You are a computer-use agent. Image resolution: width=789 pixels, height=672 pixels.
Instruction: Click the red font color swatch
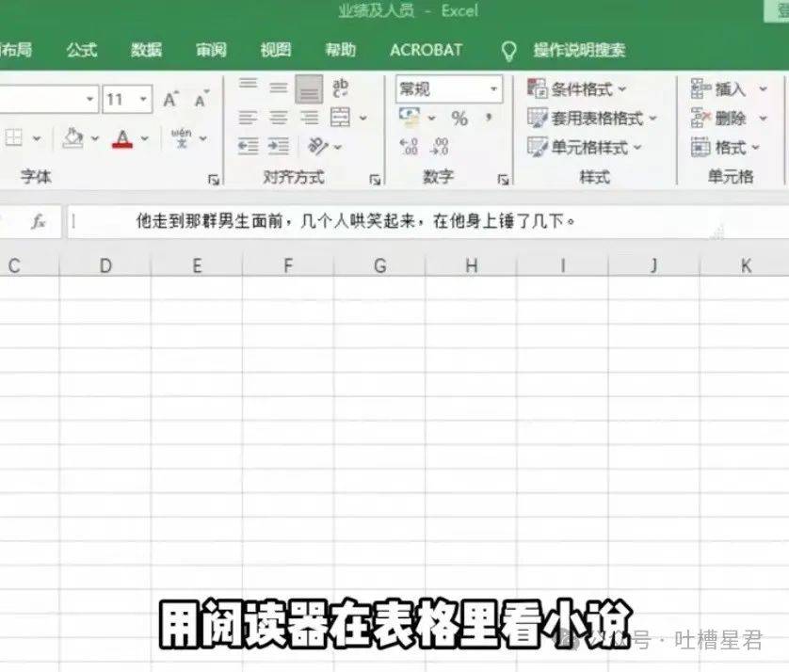122,139
